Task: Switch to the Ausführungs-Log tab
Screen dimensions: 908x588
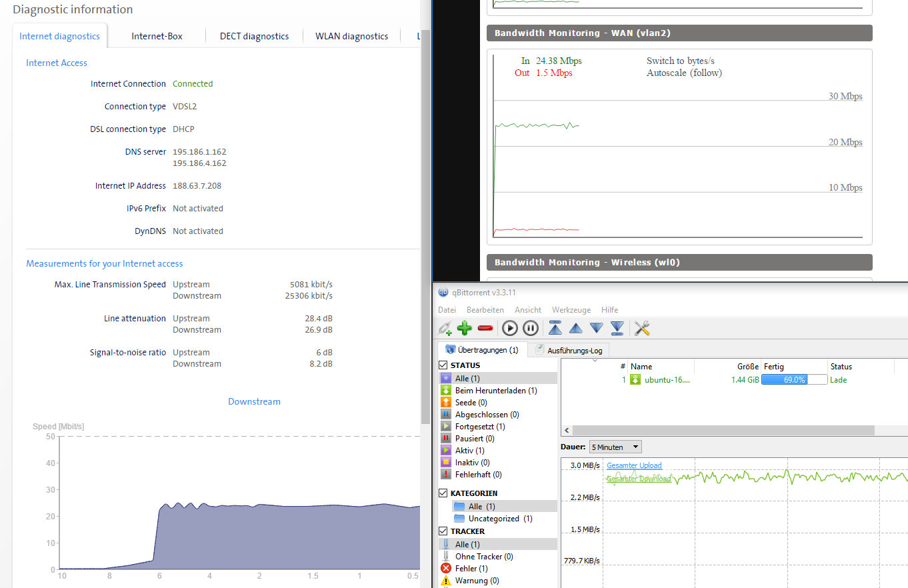Action: 573,350
